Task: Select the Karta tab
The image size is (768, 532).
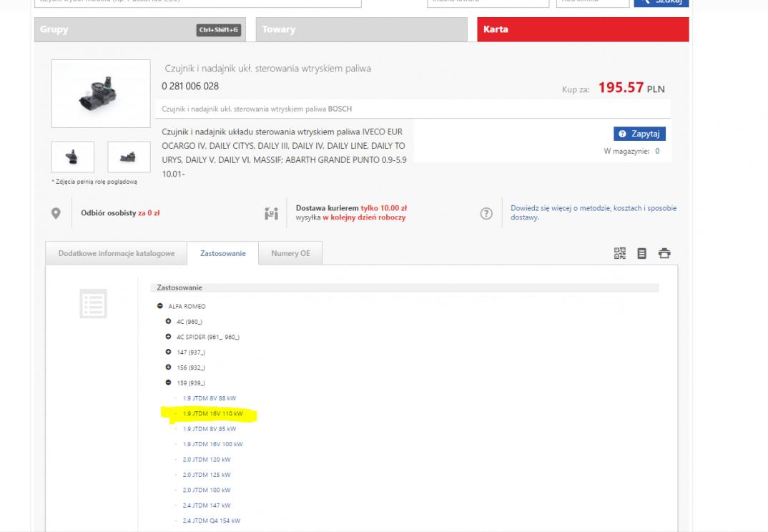Action: pos(583,29)
